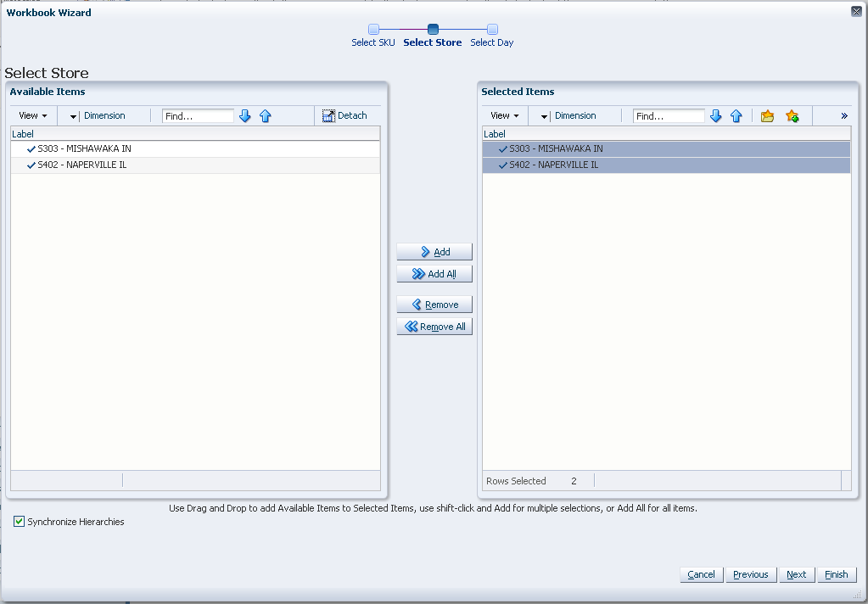Click the Finish button

[837, 574]
